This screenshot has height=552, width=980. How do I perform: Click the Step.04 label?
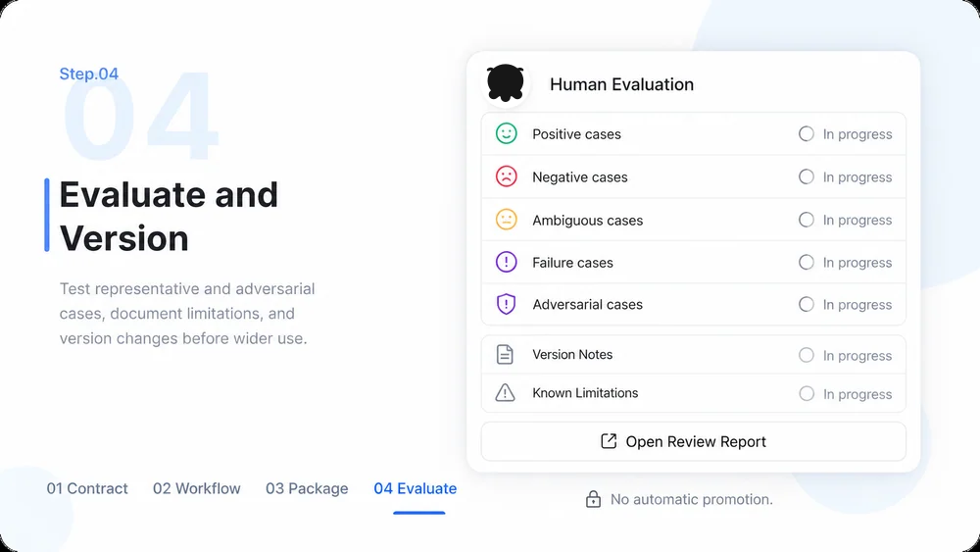[x=89, y=74]
